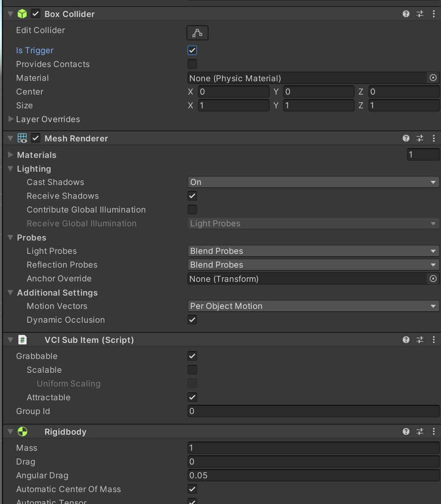Open Rigidbody presets icon
441x504 pixels.
coord(420,431)
